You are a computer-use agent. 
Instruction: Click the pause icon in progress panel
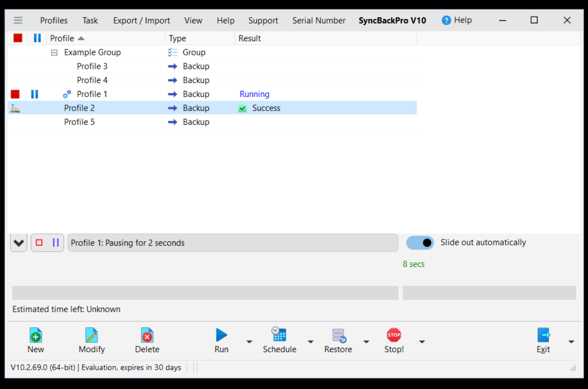(56, 242)
